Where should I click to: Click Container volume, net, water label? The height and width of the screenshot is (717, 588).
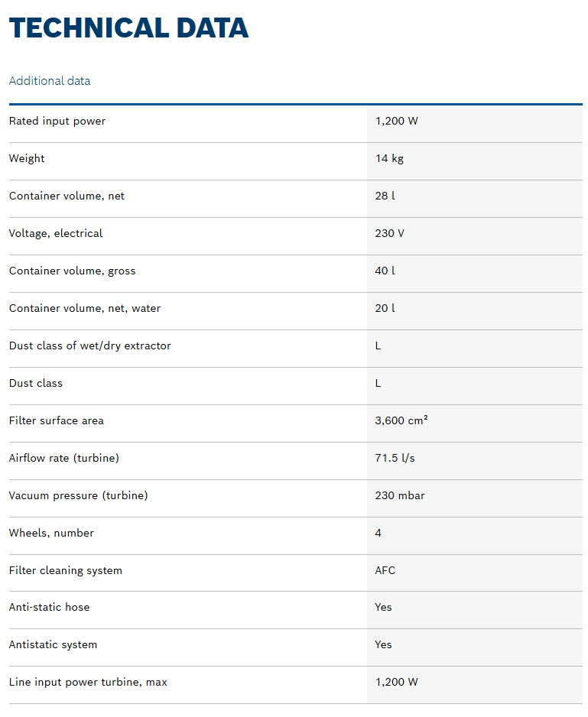tap(85, 308)
